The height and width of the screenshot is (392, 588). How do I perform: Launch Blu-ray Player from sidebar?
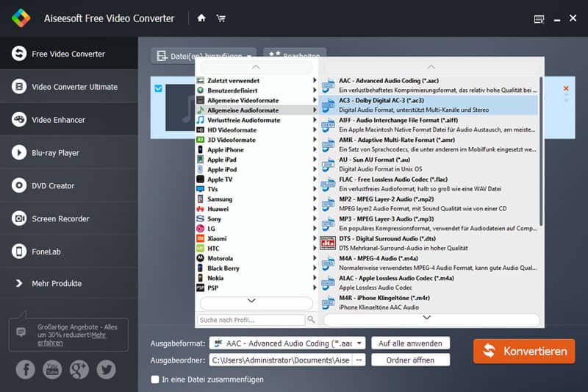68,153
